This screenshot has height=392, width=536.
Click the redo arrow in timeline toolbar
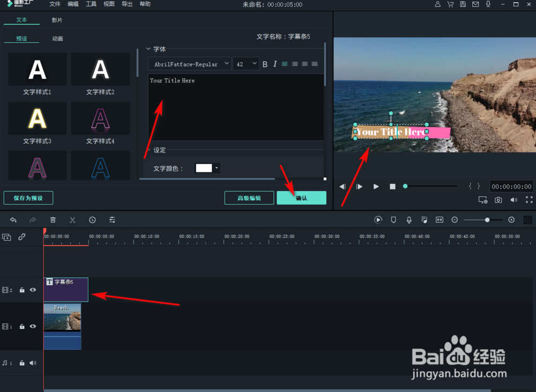click(x=33, y=220)
